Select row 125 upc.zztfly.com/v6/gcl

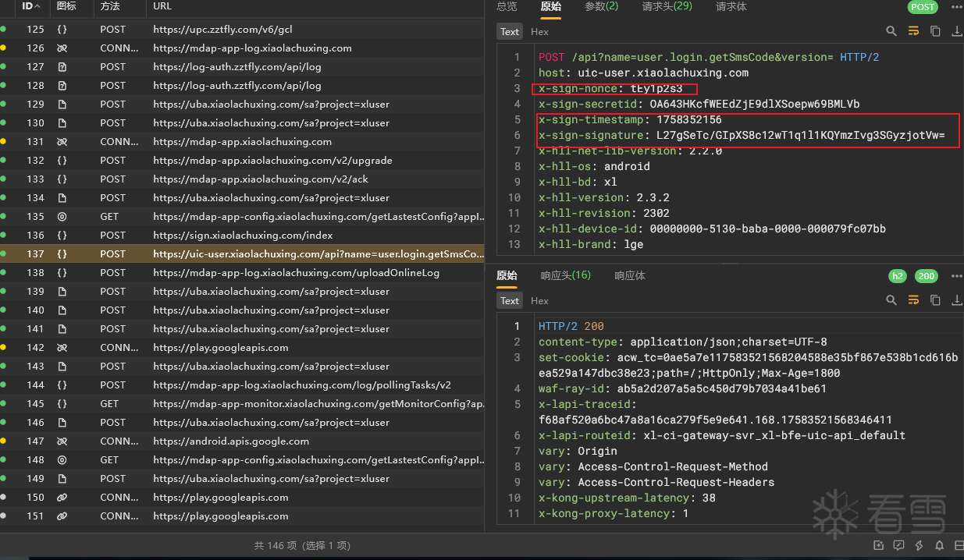tap(242, 29)
